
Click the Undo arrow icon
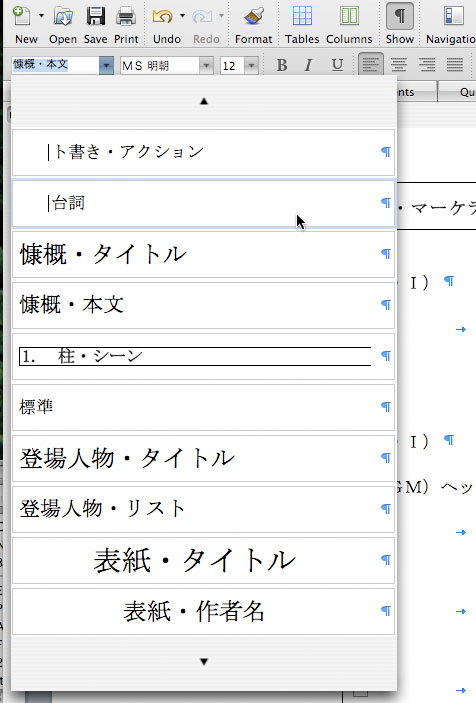point(163,16)
